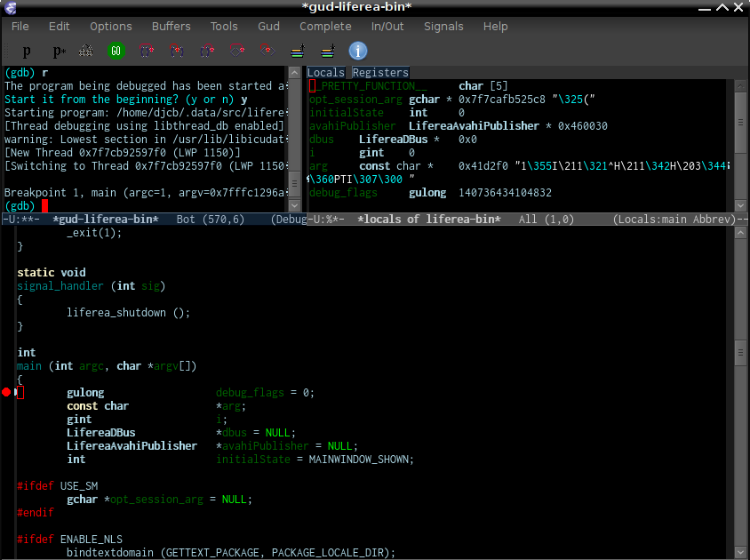Image resolution: width=750 pixels, height=560 pixels.
Task: Click the finish function (step out) icon
Action: pyautogui.click(x=207, y=51)
